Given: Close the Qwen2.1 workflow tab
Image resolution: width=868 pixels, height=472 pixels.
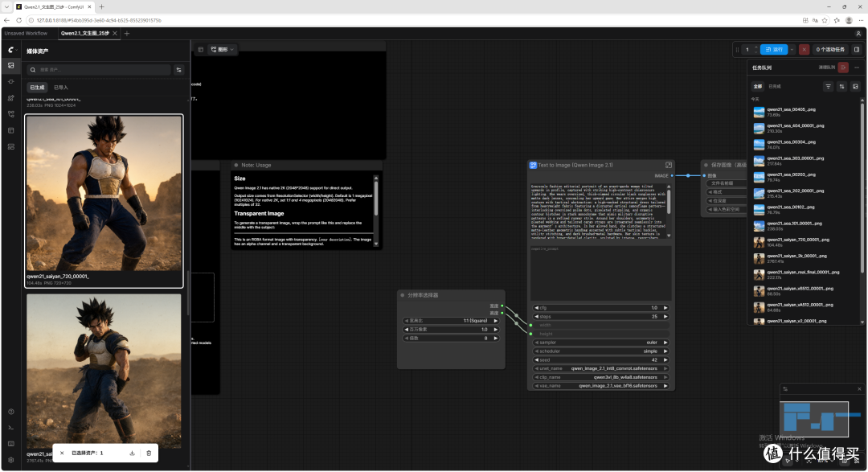Looking at the screenshot, I should (115, 33).
